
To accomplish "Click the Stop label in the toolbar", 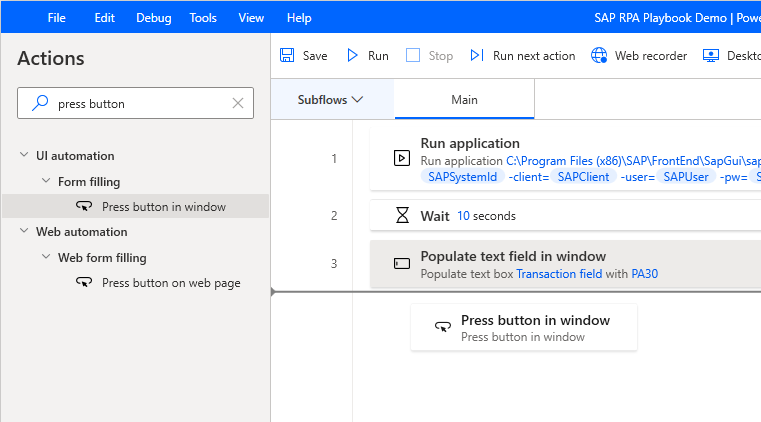I will point(441,56).
